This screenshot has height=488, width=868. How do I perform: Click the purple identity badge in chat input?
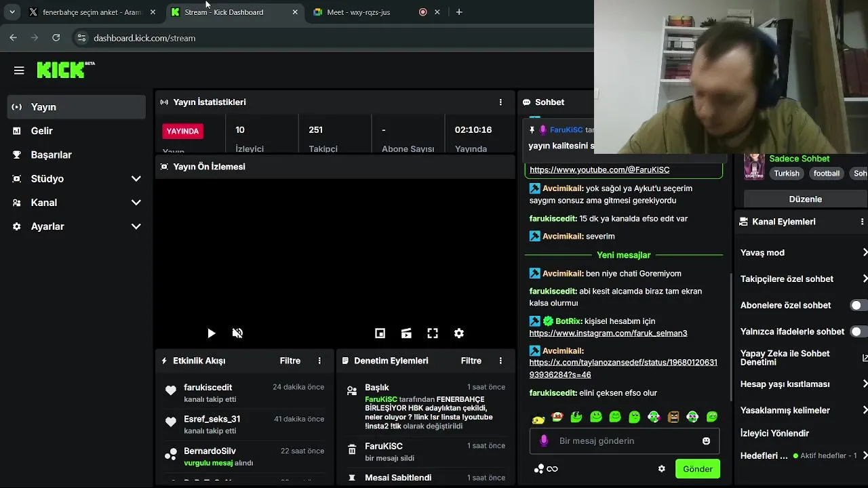click(544, 441)
